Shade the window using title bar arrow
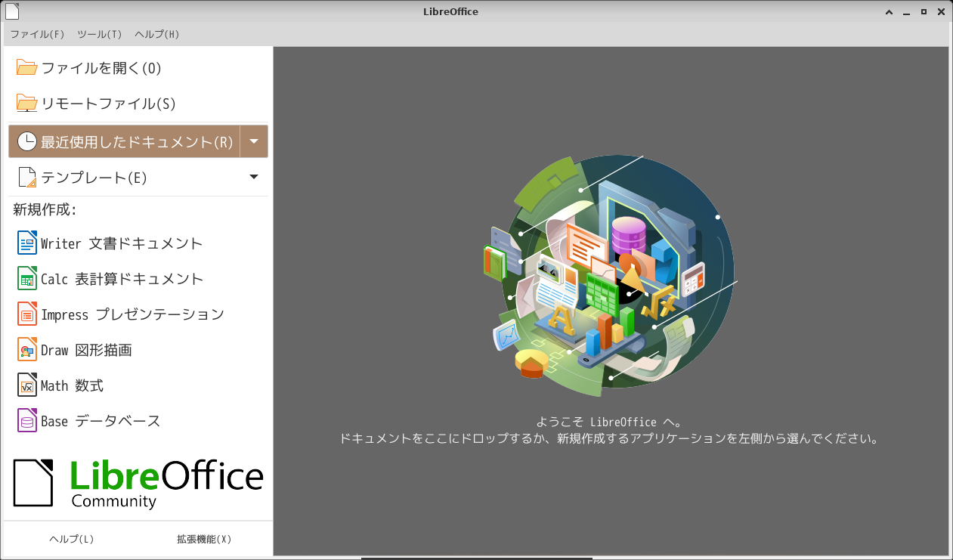This screenshot has width=953, height=560. click(890, 11)
